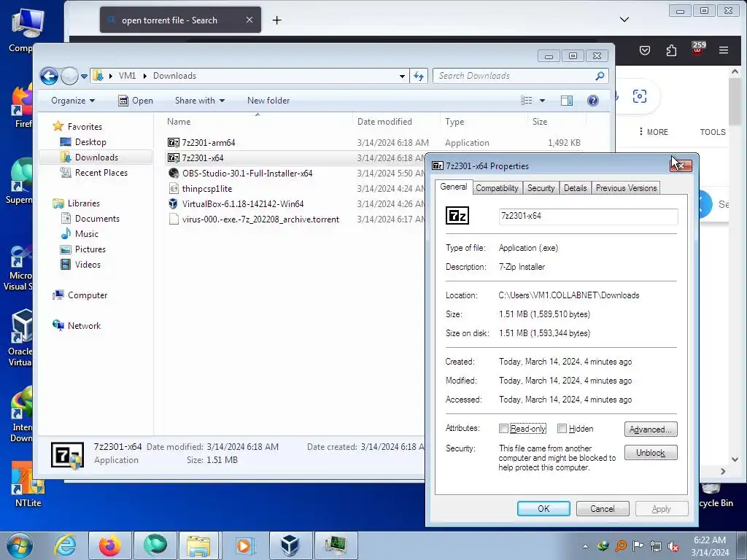Open the Firefox hamburger menu
Image resolution: width=747 pixels, height=560 pixels.
[x=724, y=50]
